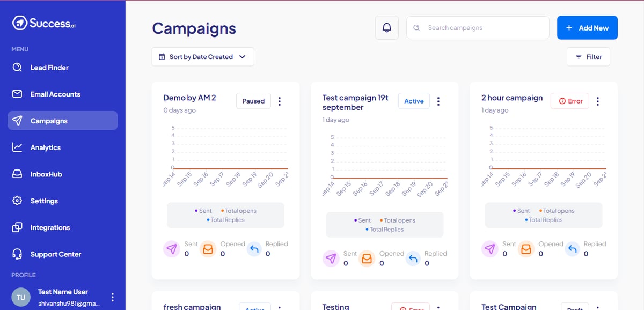Click the Replied arrow icon in Test campaign card
644x310 pixels.
point(413,259)
